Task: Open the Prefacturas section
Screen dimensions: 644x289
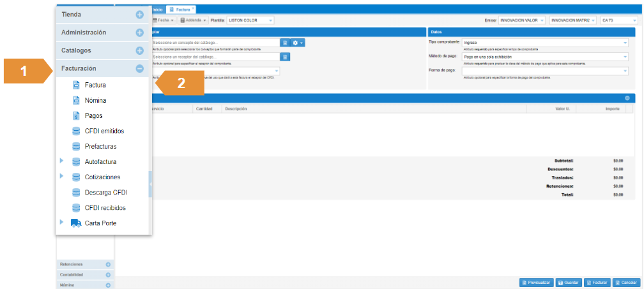Action: pyautogui.click(x=100, y=146)
